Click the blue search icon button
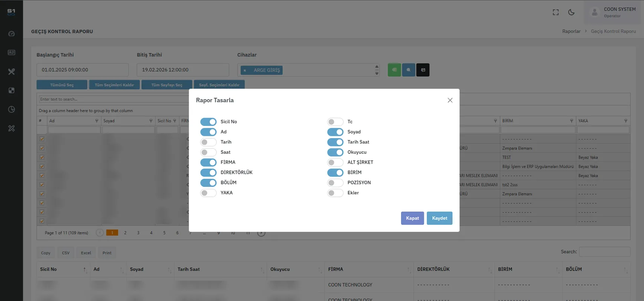644x301 pixels. tap(408, 70)
